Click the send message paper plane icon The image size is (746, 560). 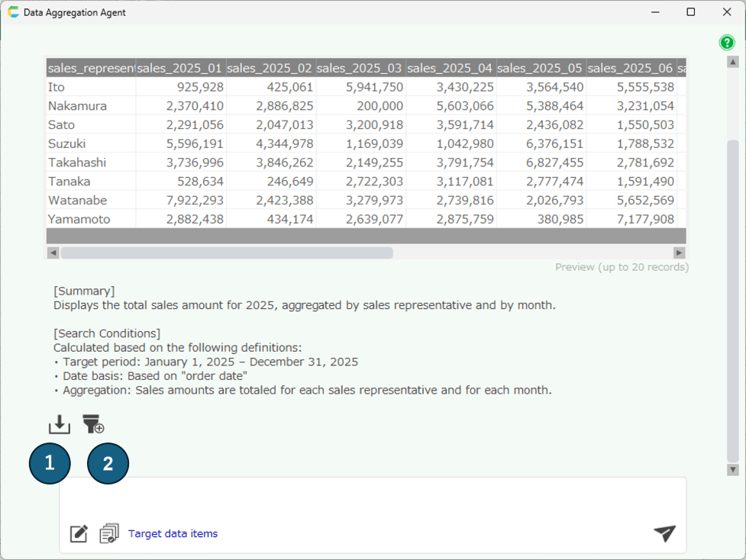pos(664,533)
